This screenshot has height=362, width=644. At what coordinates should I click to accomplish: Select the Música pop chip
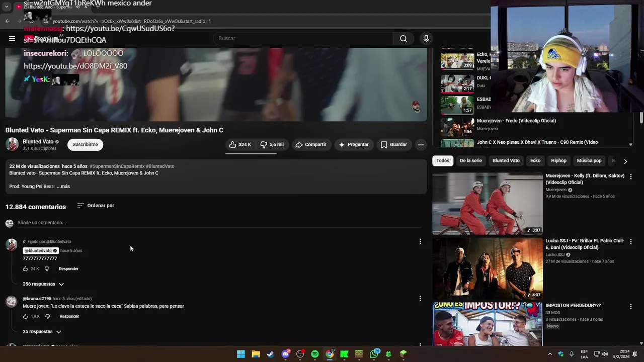[589, 161]
